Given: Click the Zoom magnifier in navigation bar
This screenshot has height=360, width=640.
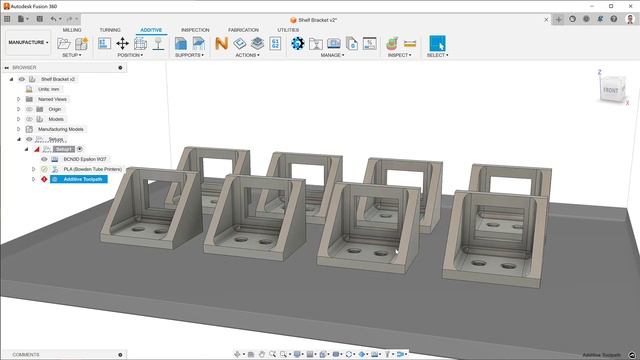Looking at the screenshot, I should coord(272,354).
